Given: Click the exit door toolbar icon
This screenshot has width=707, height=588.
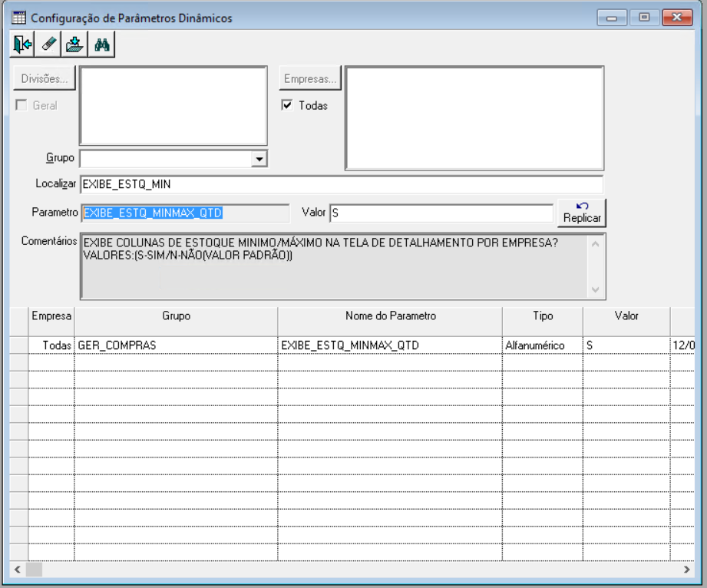Looking at the screenshot, I should coord(22,45).
